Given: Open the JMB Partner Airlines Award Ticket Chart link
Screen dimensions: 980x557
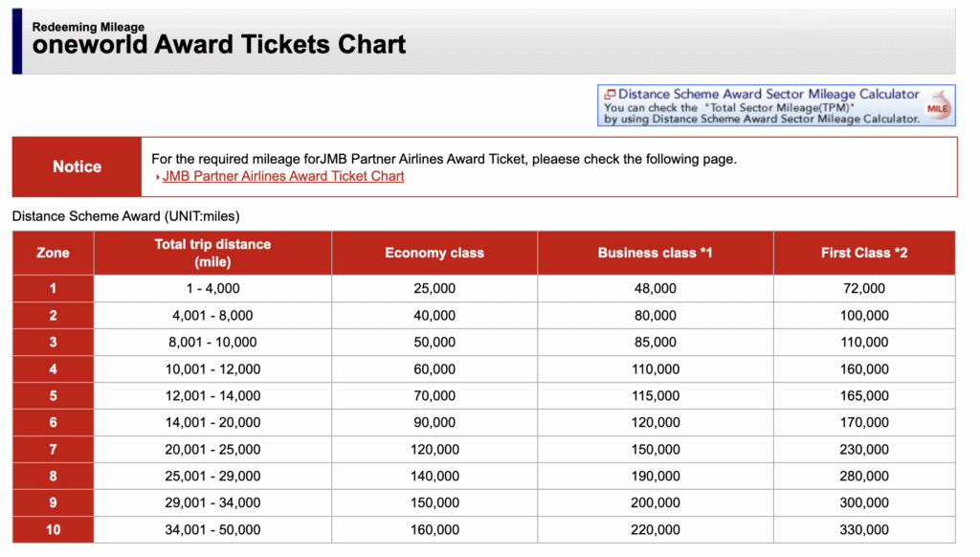Looking at the screenshot, I should pyautogui.click(x=282, y=176).
